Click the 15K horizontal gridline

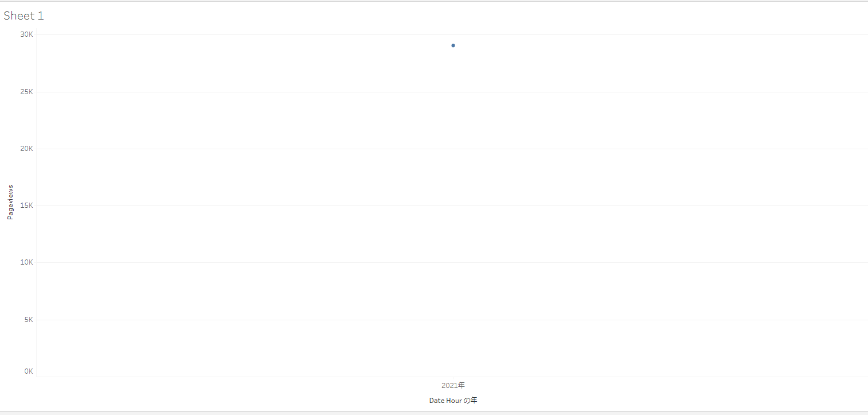(x=452, y=205)
